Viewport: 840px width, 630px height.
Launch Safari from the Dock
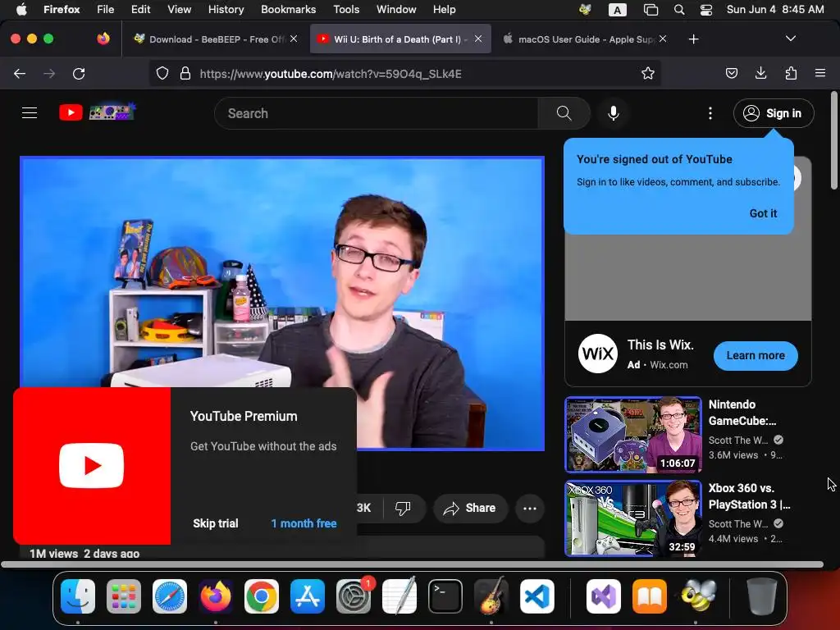click(170, 596)
